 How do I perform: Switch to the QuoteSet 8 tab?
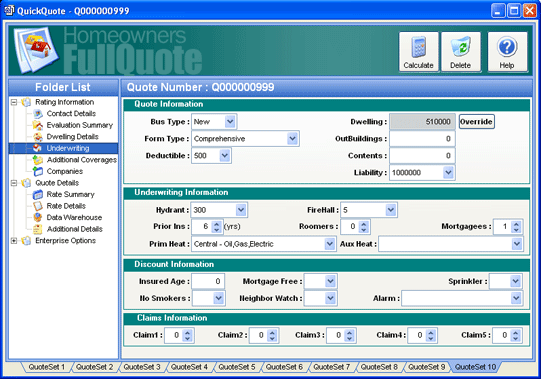[x=379, y=367]
